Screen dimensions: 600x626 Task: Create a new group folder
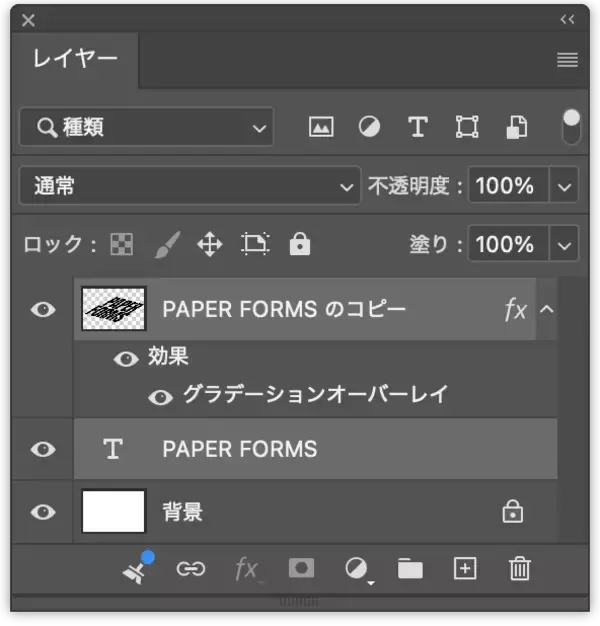click(x=410, y=569)
